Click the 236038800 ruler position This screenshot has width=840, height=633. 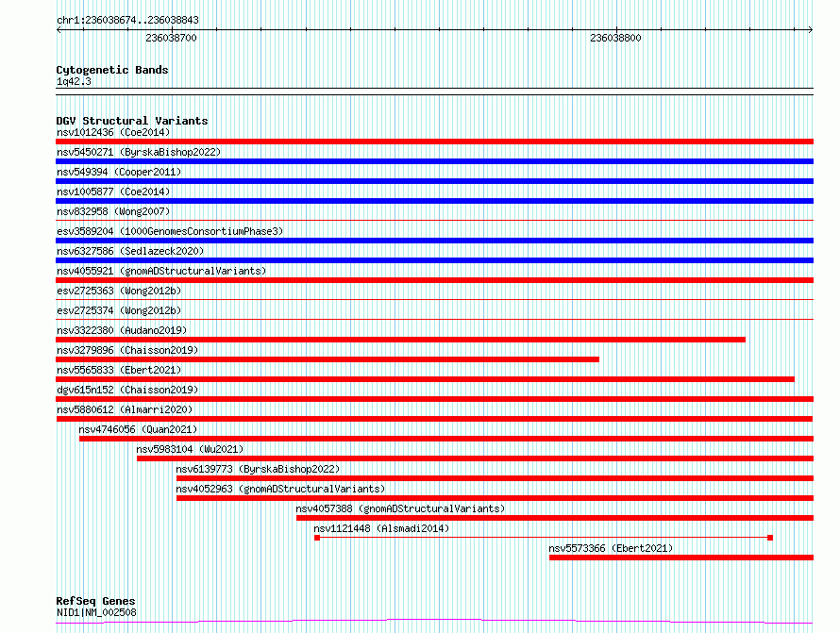click(615, 38)
